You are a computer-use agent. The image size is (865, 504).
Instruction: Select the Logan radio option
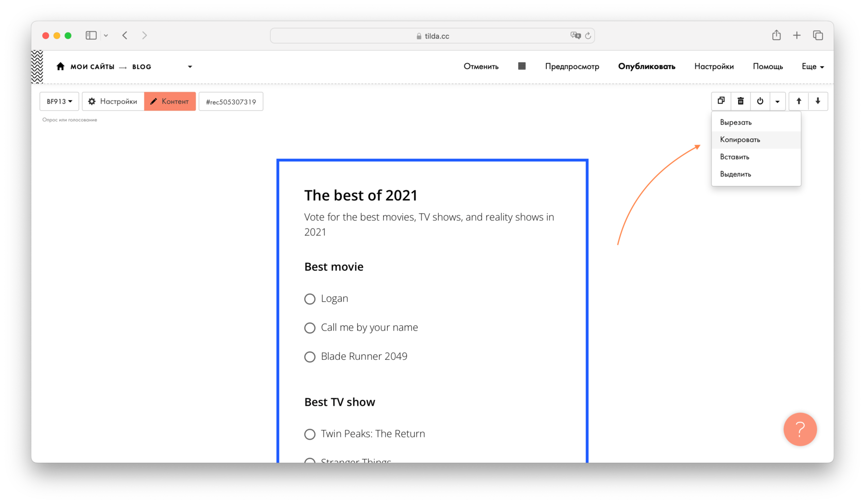309,299
